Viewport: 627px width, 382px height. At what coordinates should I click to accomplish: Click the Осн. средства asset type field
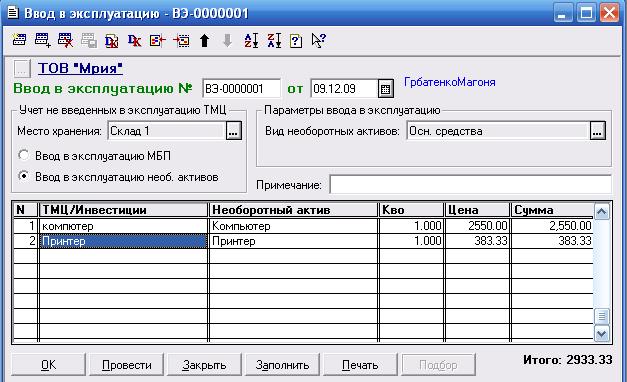pos(498,131)
